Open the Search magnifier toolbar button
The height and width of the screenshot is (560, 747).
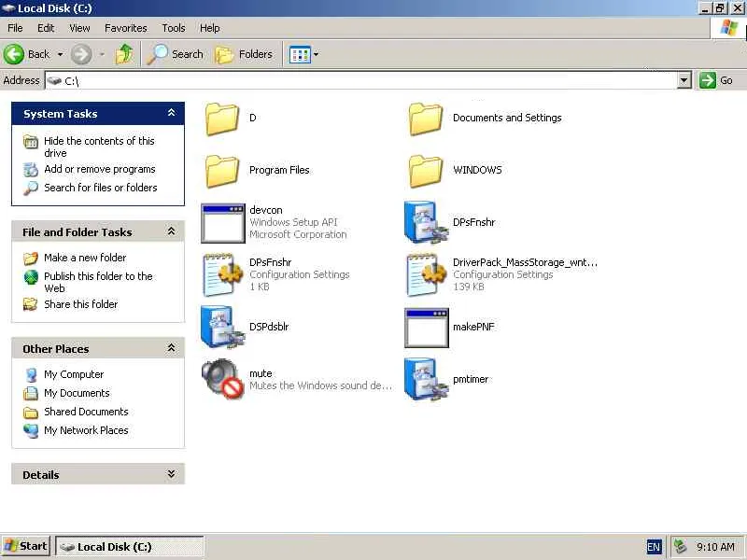[x=176, y=54]
